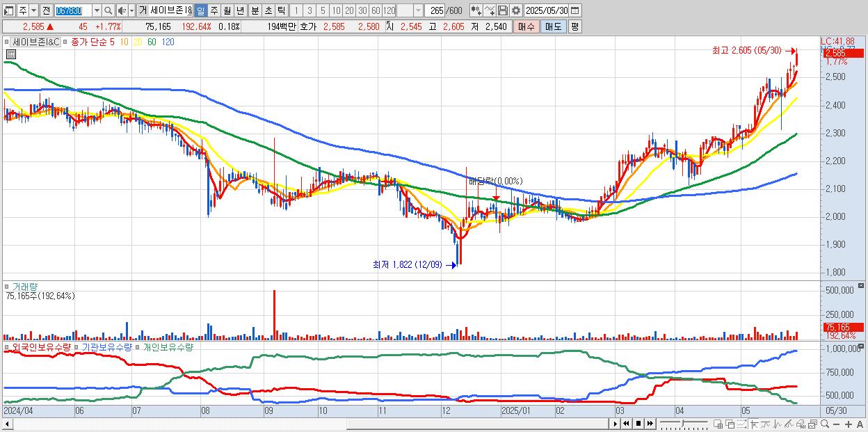Click the layout toggle icon at toolbar start
Screen dimensions: 868x432
[x=9, y=10]
